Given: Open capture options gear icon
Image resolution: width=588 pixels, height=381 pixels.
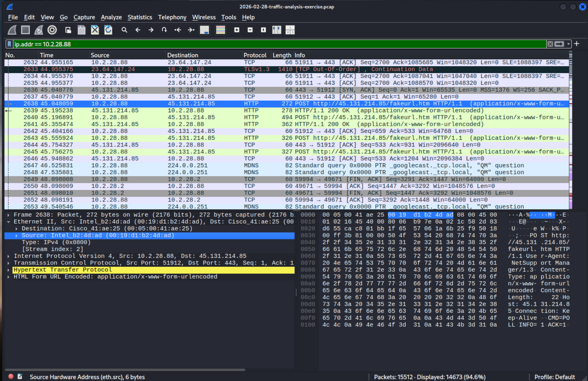Looking at the screenshot, I should (x=52, y=30).
